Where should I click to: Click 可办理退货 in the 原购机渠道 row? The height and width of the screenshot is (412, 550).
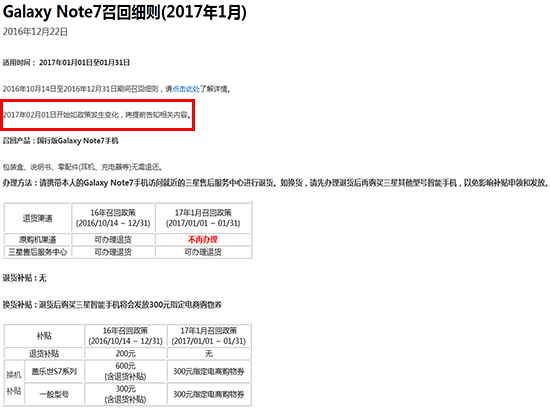(x=113, y=240)
